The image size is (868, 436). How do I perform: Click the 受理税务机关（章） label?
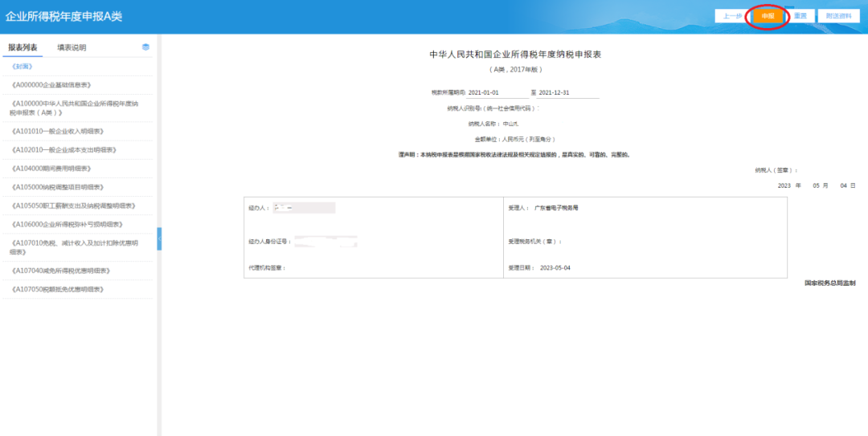535,241
